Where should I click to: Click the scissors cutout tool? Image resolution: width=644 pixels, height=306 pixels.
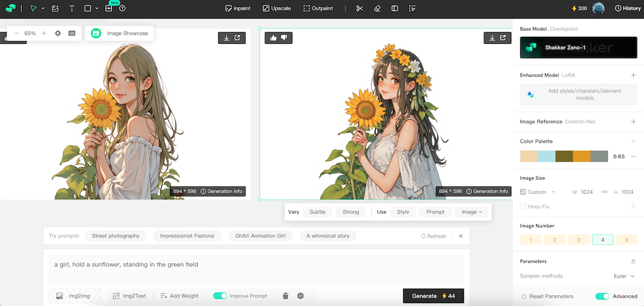[x=359, y=8]
